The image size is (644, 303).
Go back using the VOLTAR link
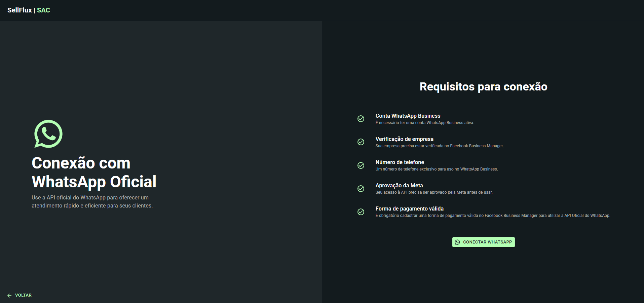coord(20,295)
